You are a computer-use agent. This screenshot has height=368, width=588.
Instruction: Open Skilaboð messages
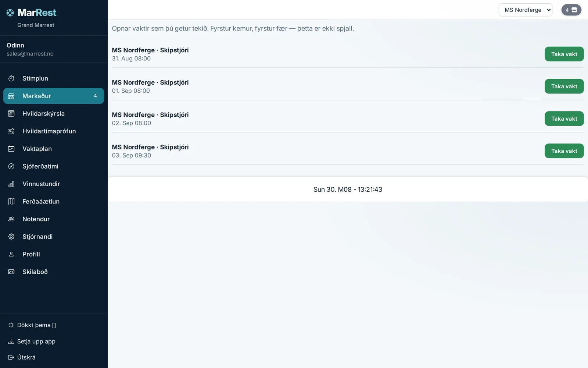pos(54,272)
